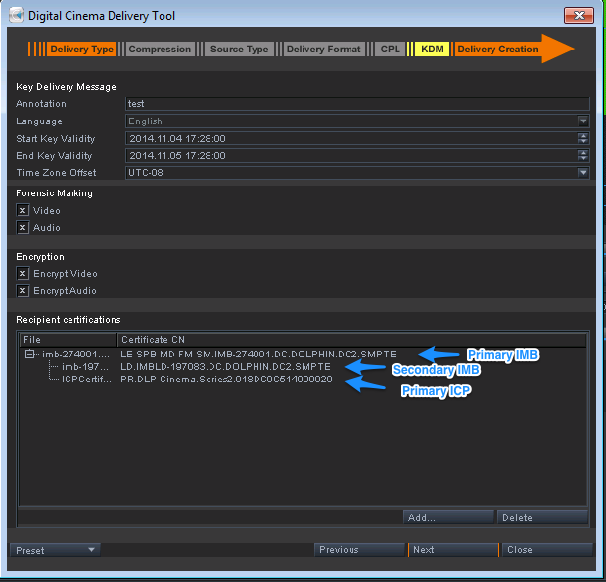Open the Delivery Format step
The width and height of the screenshot is (606, 582).
323,49
